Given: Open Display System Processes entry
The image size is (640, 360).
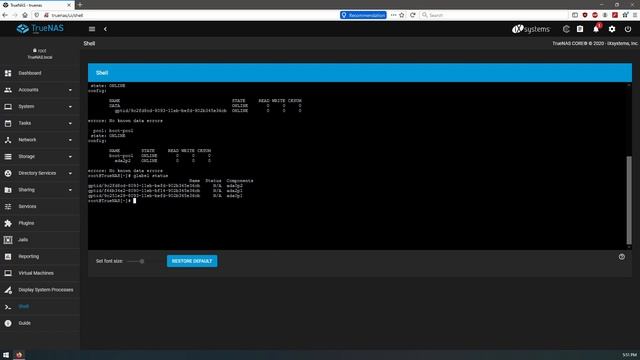Looking at the screenshot, I should click(x=40, y=290).
